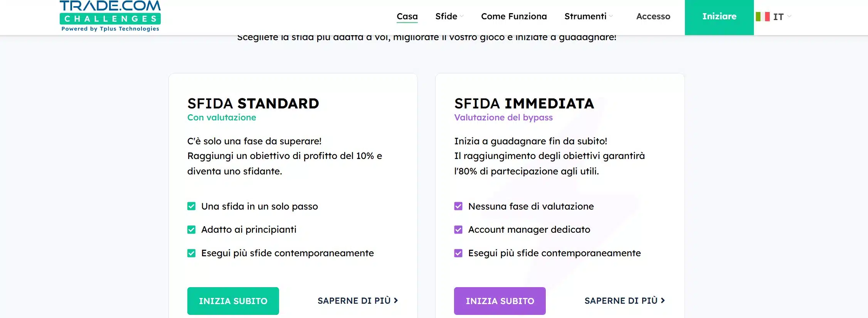Toggle 'Nessuna fase di valutazione' checkbox

coord(458,206)
